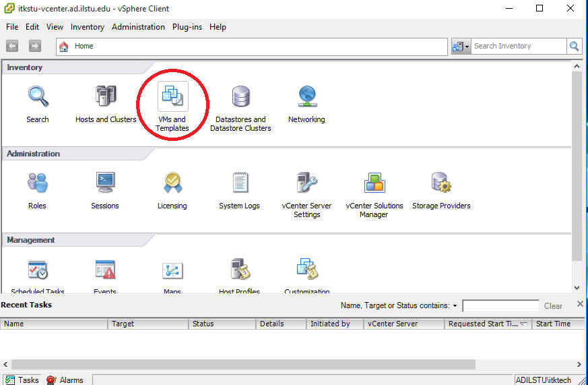
Task: Open the Maps icon
Action: [172, 270]
